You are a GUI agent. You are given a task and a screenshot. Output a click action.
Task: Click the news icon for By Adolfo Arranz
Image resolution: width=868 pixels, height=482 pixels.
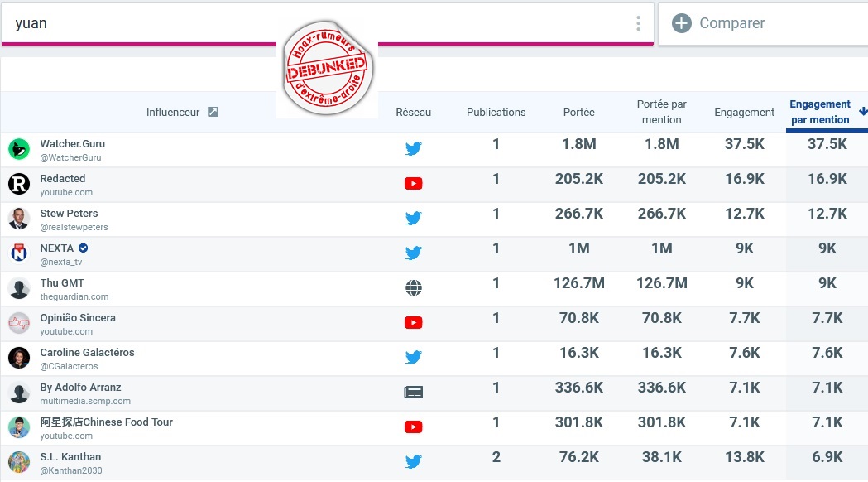point(414,393)
